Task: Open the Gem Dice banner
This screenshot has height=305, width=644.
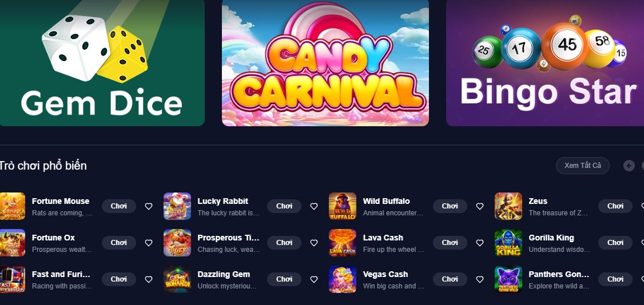Action: tap(102, 63)
